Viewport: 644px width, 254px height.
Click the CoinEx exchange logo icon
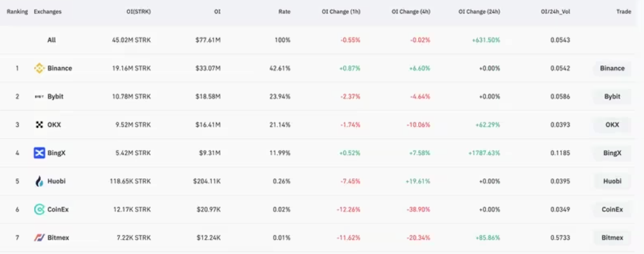pyautogui.click(x=39, y=209)
